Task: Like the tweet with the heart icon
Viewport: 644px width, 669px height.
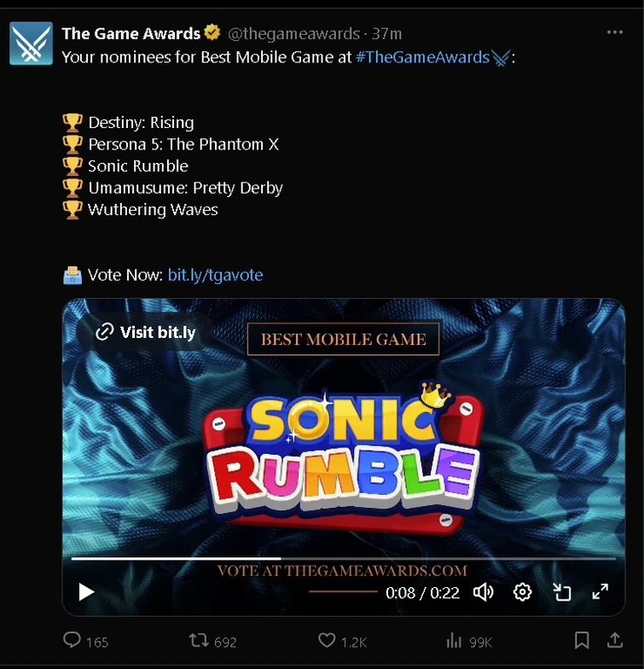Action: pyautogui.click(x=327, y=641)
